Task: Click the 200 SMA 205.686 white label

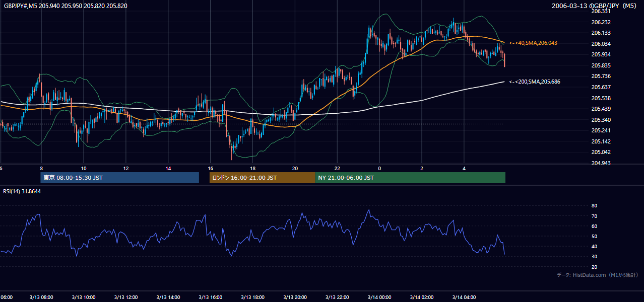Action: [x=535, y=82]
